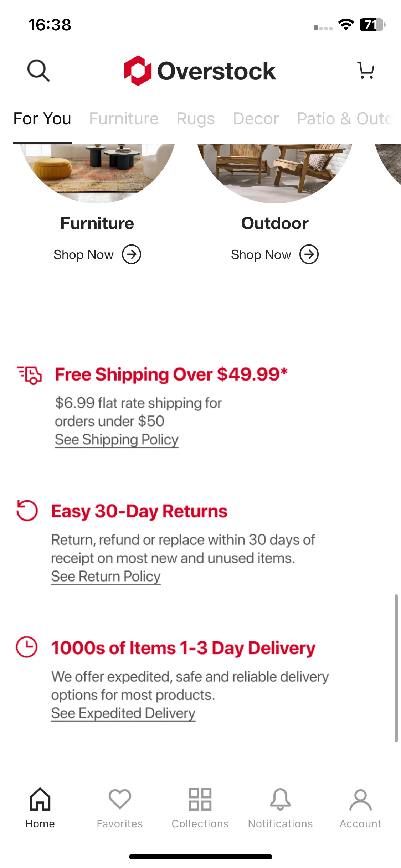The image size is (401, 868).
Task: Open the shopping cart icon
Action: point(366,70)
